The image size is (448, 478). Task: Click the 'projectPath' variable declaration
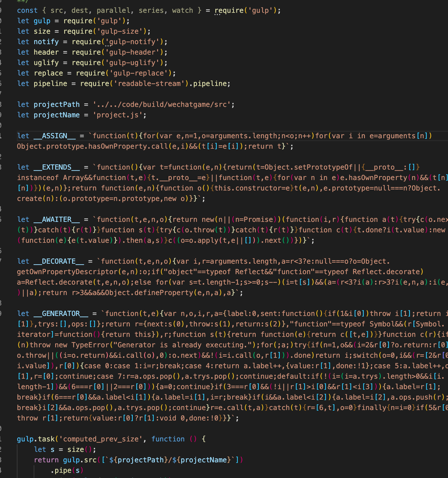click(x=57, y=105)
